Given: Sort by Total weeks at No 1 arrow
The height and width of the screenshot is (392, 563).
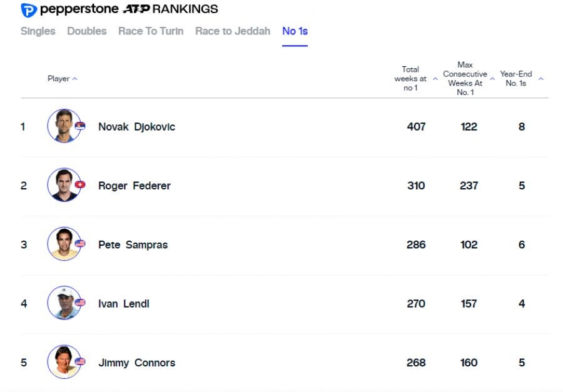Looking at the screenshot, I should [x=435, y=79].
